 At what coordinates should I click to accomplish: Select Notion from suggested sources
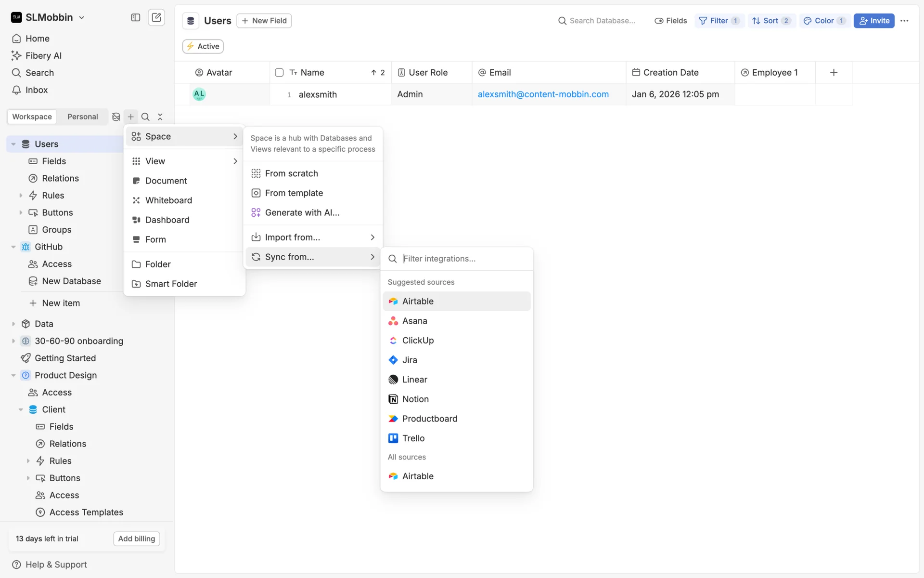pyautogui.click(x=415, y=399)
